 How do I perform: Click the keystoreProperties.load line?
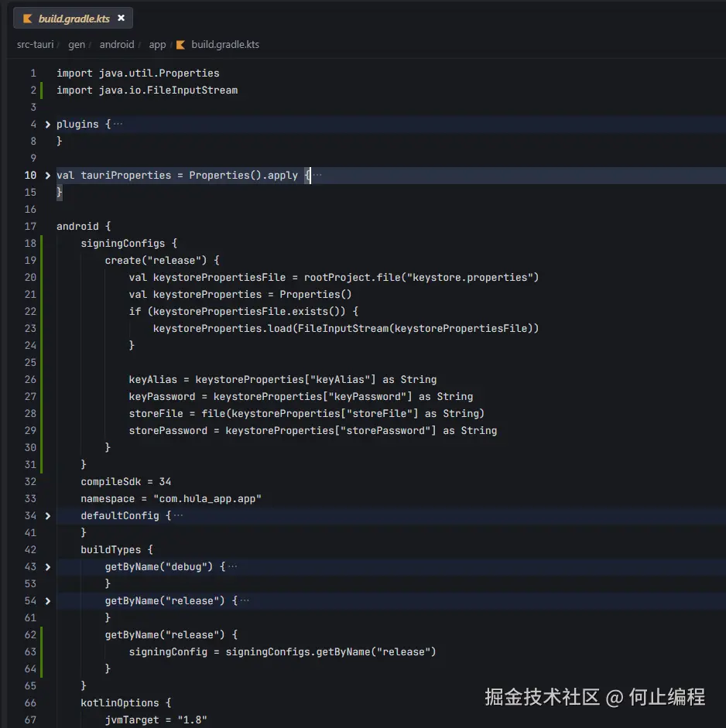345,329
